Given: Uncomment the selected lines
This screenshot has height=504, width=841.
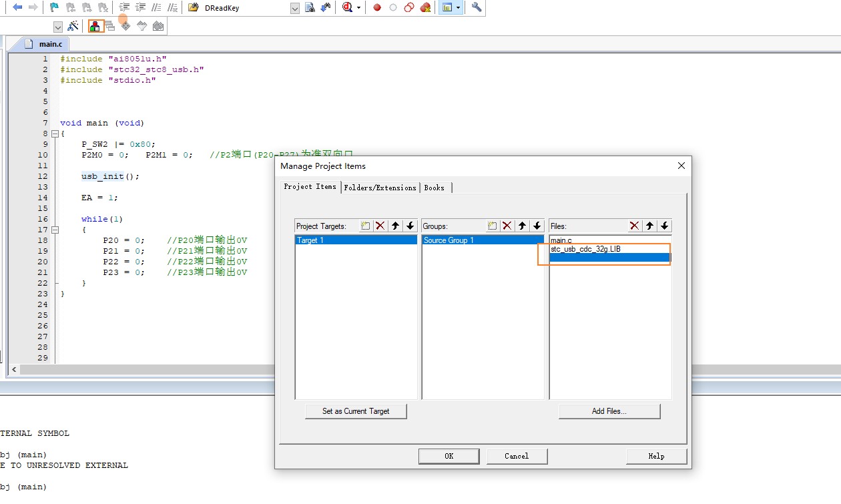Looking at the screenshot, I should click(172, 7).
